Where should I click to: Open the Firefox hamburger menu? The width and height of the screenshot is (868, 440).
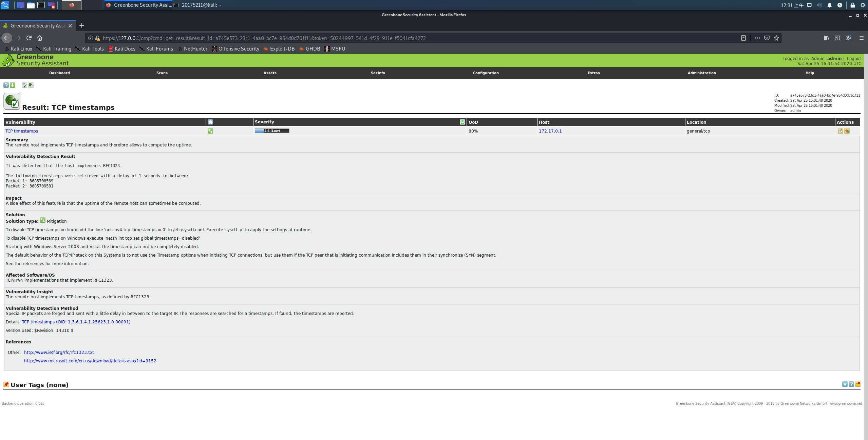click(x=861, y=38)
